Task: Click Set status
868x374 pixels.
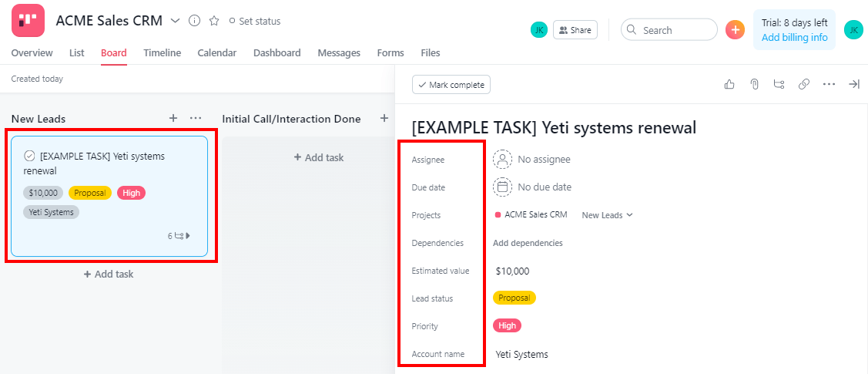Action: (x=255, y=21)
